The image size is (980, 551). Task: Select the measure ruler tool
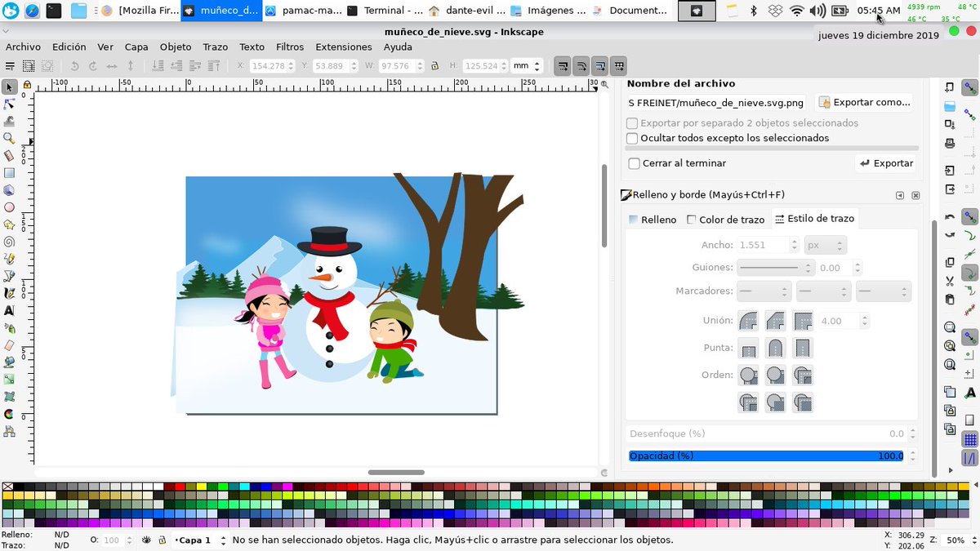(9, 155)
